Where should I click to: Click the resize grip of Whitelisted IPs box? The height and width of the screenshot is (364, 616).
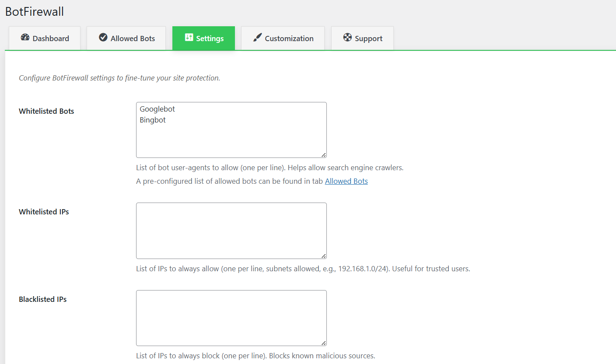[323, 255]
